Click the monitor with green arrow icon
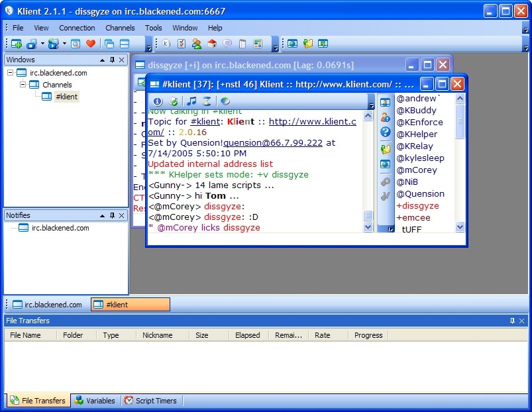Viewport: 532px width, 412px height. [x=323, y=44]
